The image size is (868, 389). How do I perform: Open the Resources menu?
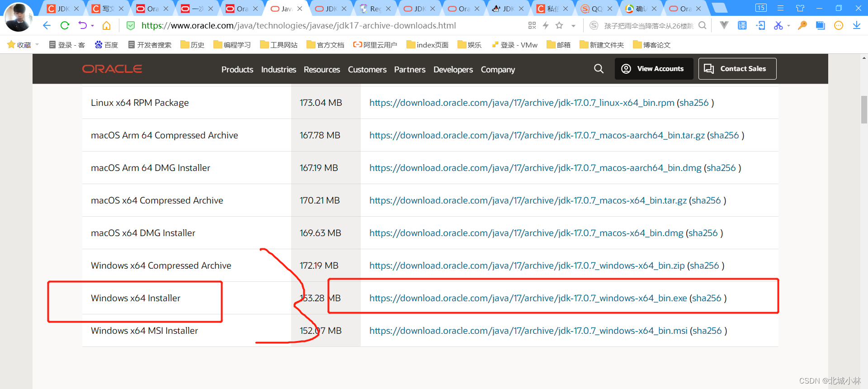pyautogui.click(x=322, y=69)
